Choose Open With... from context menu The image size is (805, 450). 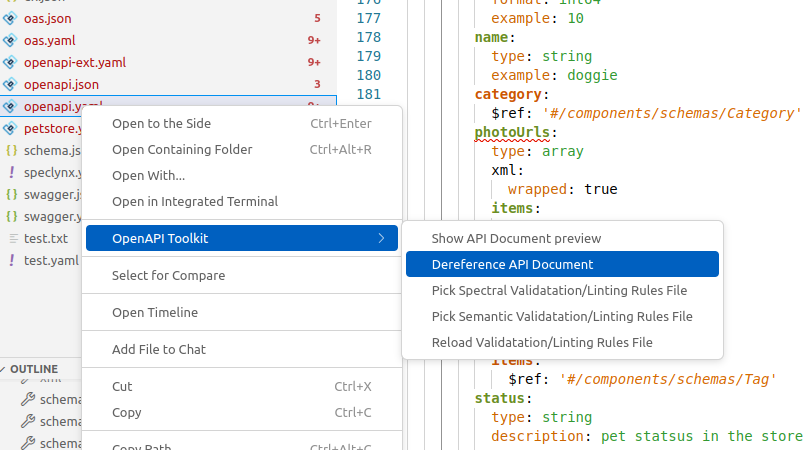148,175
